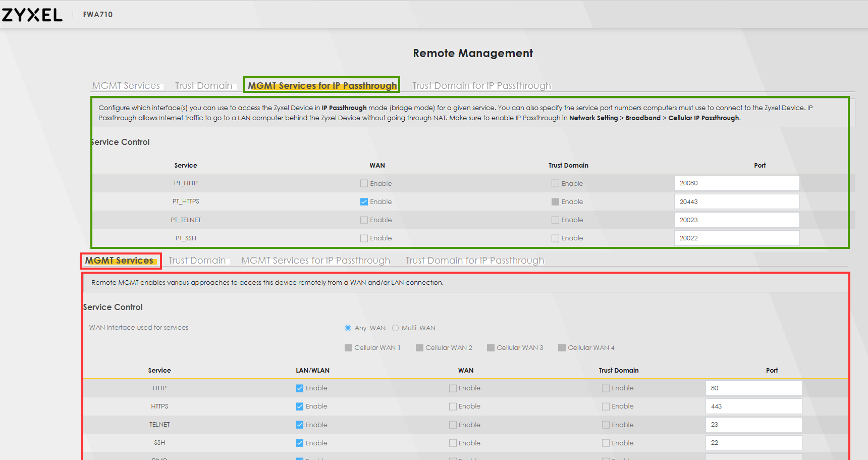Uncheck WAN Enable for PT_HTTPS
The width and height of the screenshot is (868, 460).
(364, 202)
